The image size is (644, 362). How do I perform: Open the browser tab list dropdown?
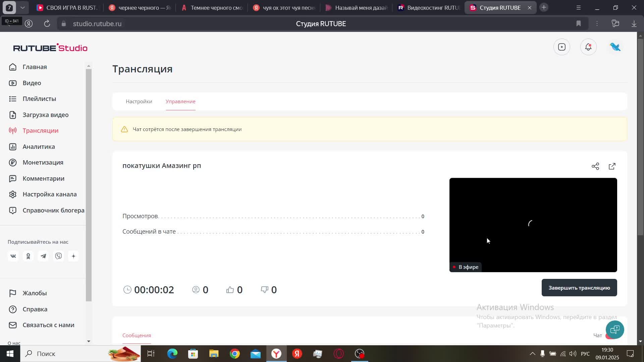(x=22, y=7)
